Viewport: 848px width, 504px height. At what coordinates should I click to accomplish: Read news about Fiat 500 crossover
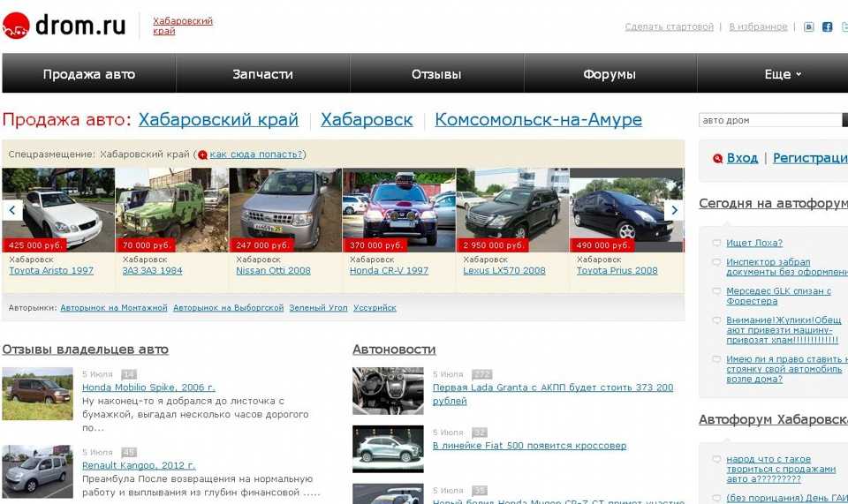click(x=529, y=446)
